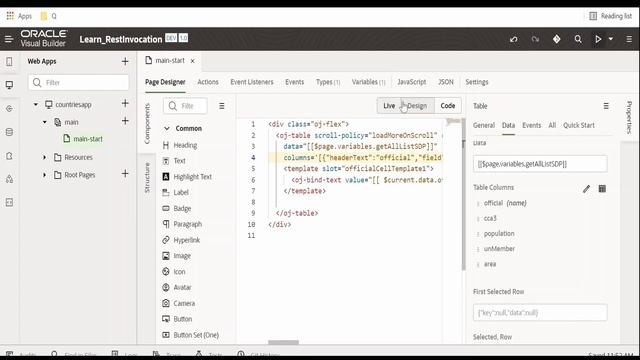
Task: Open the Table properties menu icon
Action: coord(606,106)
